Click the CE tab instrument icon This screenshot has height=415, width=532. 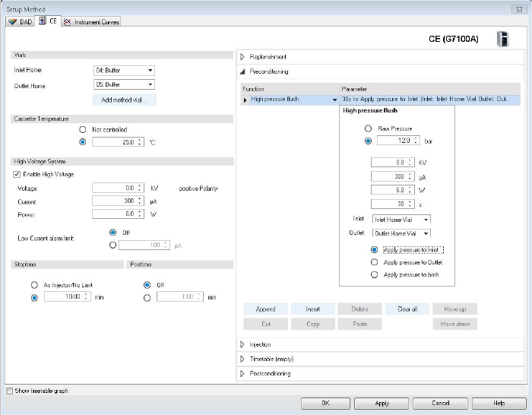[x=43, y=21]
